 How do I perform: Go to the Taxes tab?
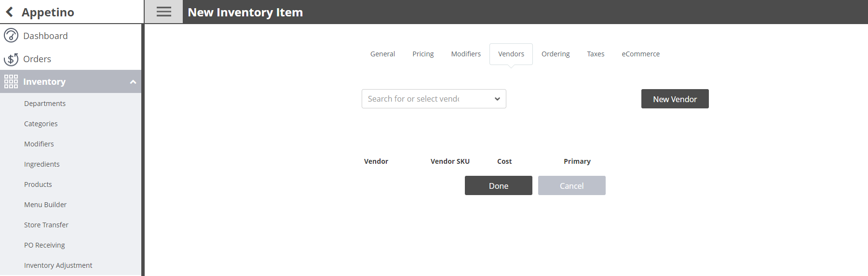coord(596,54)
